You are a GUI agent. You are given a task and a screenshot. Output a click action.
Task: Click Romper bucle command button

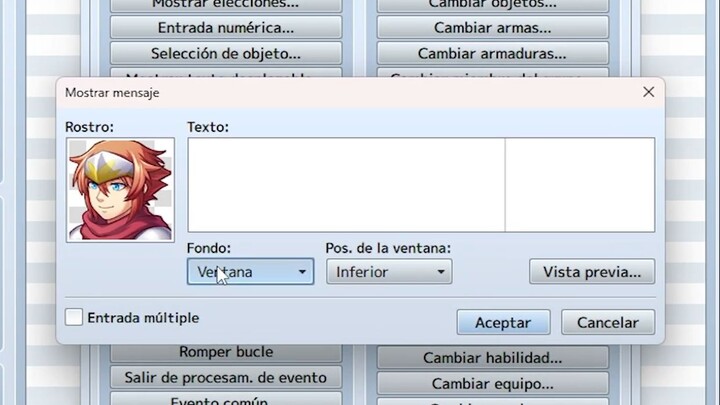click(226, 352)
